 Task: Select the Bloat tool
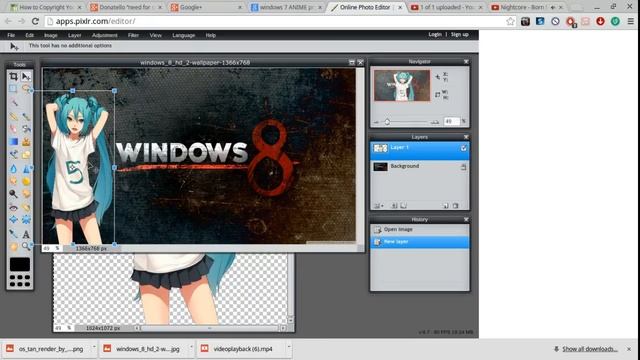coord(13,220)
